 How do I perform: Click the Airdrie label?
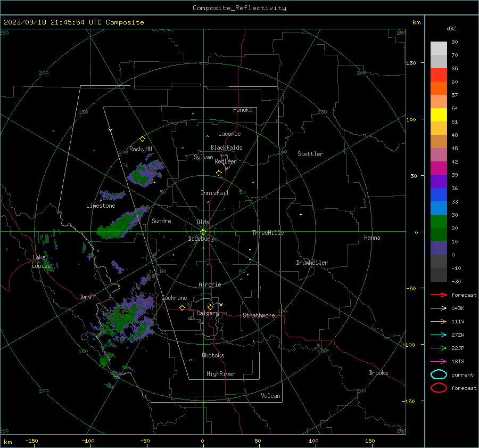coord(210,284)
